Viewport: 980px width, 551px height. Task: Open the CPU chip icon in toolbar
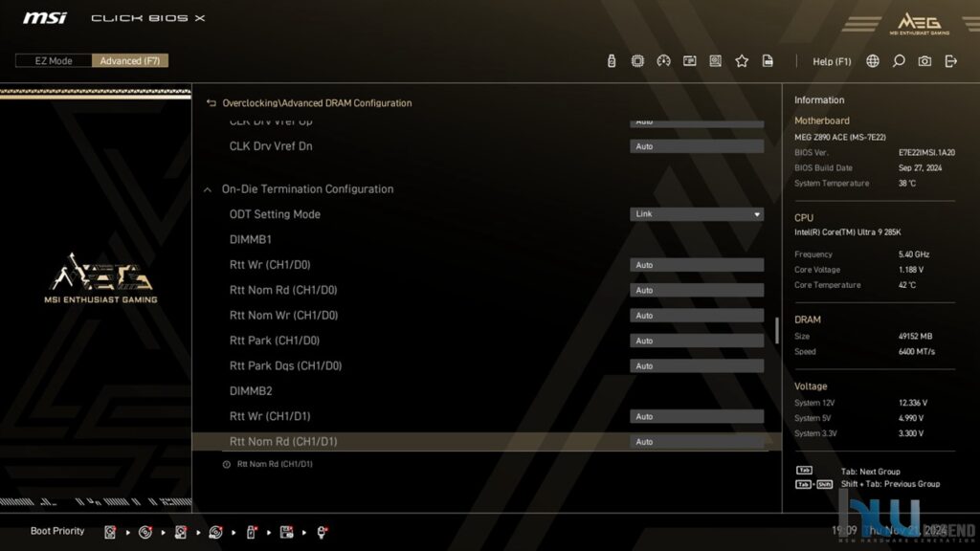click(x=637, y=60)
